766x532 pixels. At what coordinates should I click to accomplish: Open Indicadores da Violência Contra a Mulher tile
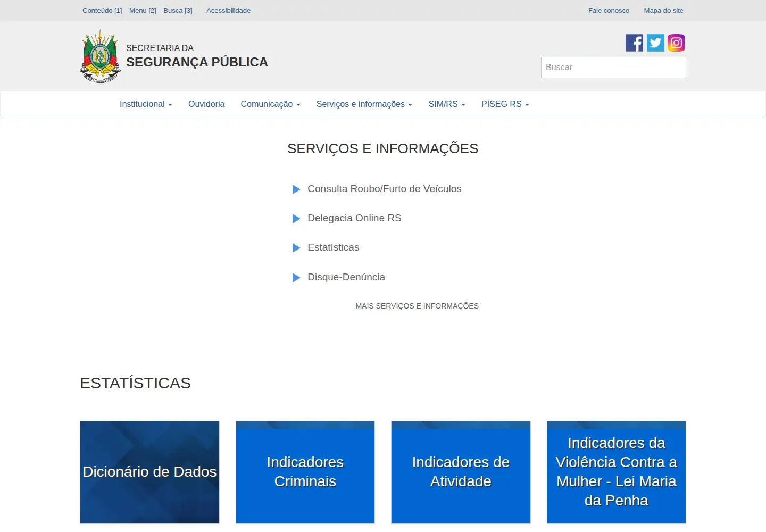click(x=617, y=472)
